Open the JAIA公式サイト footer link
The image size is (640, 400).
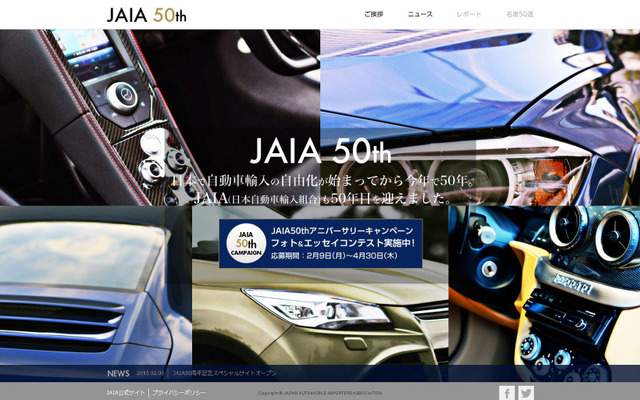[x=125, y=393]
